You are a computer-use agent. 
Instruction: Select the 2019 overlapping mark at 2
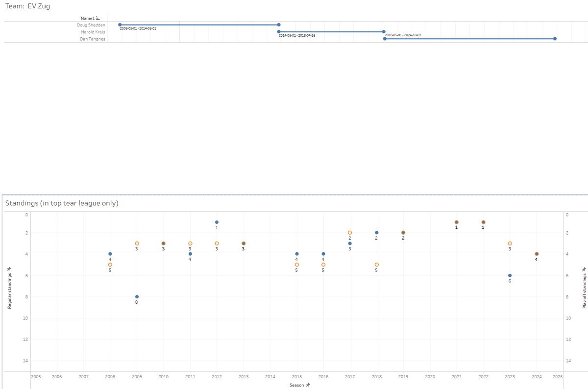[403, 233]
